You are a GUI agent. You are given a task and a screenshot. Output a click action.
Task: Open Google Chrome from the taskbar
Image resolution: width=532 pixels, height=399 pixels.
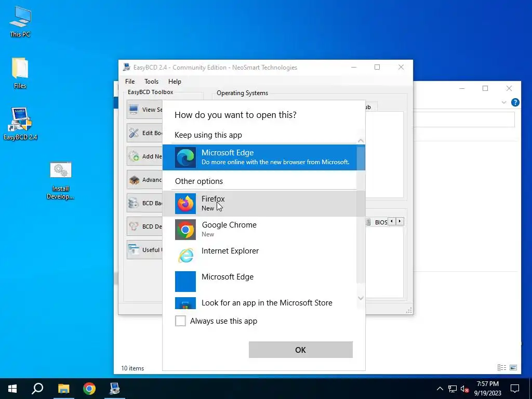(x=89, y=389)
